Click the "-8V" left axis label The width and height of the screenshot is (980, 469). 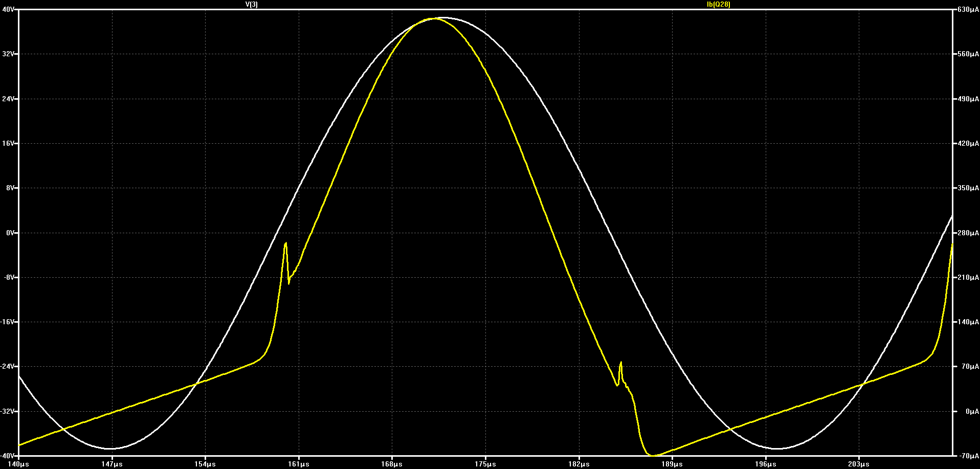(9, 277)
